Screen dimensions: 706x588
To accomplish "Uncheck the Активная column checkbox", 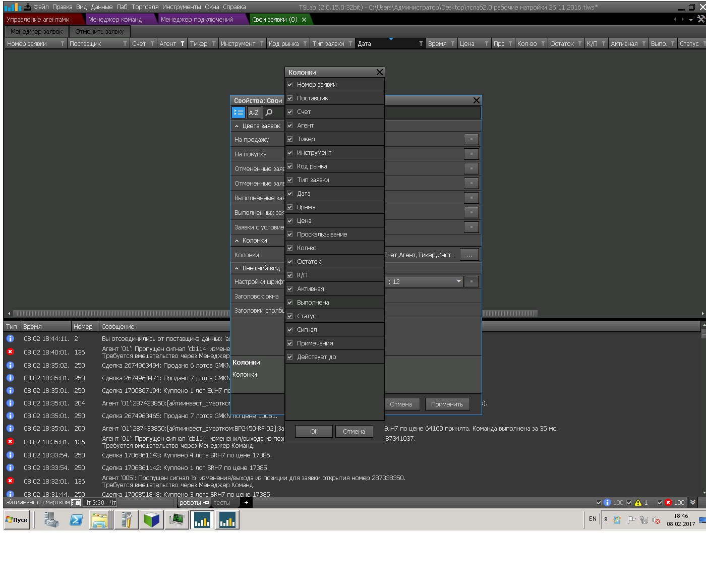I will point(290,289).
